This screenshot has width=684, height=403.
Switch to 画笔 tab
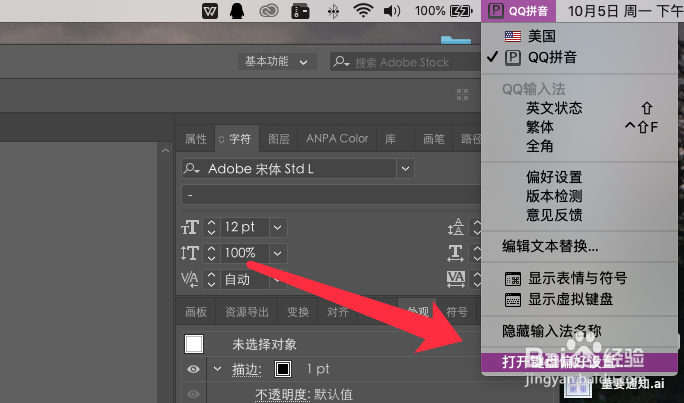click(x=434, y=139)
